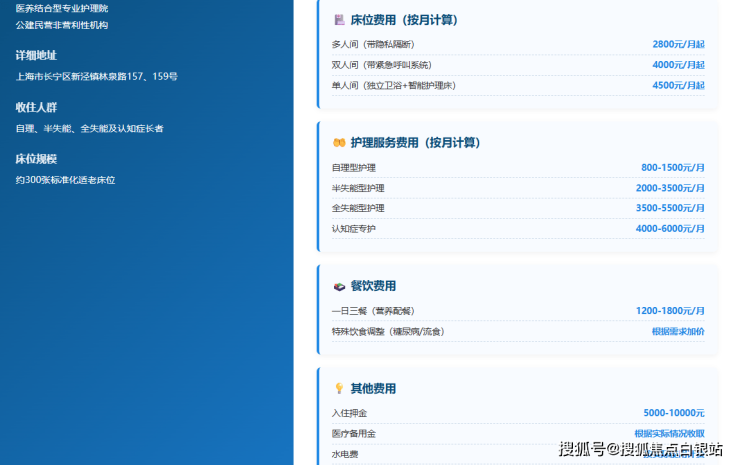
Task: Click the 双人间（带紧急呼叫系统）label
Action: tap(382, 65)
